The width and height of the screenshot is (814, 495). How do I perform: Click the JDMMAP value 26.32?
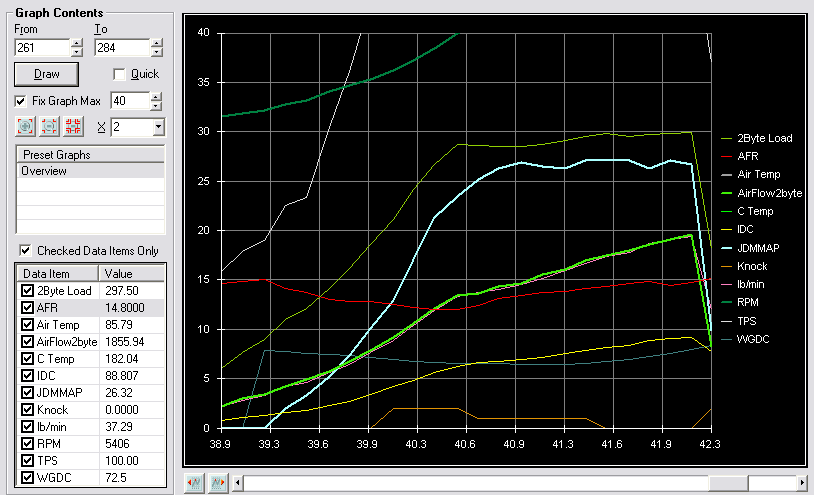(x=119, y=393)
